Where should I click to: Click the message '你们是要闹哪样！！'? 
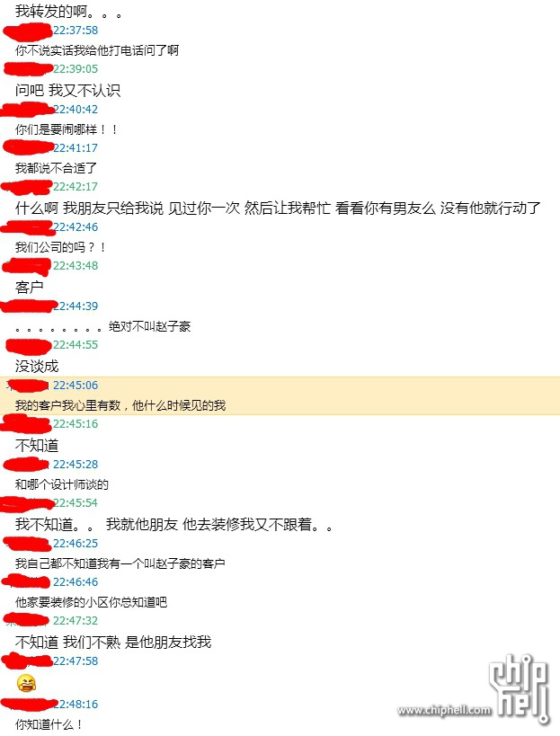pyautogui.click(x=67, y=129)
